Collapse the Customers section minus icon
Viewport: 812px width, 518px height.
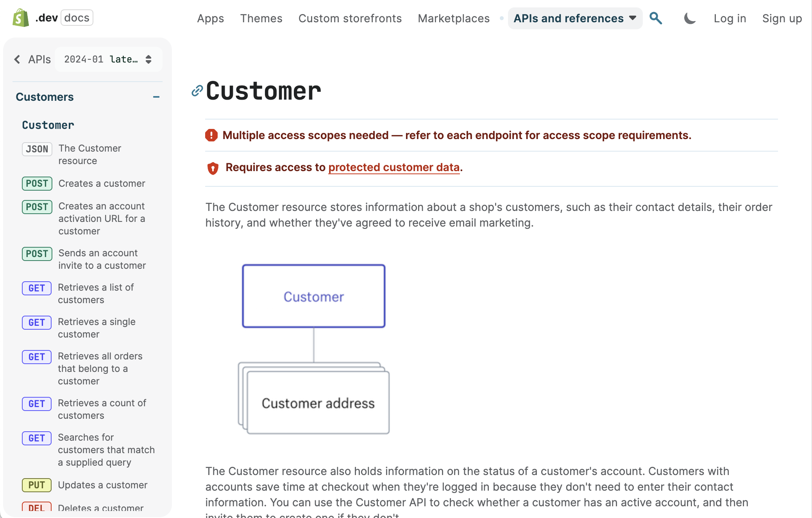(156, 97)
